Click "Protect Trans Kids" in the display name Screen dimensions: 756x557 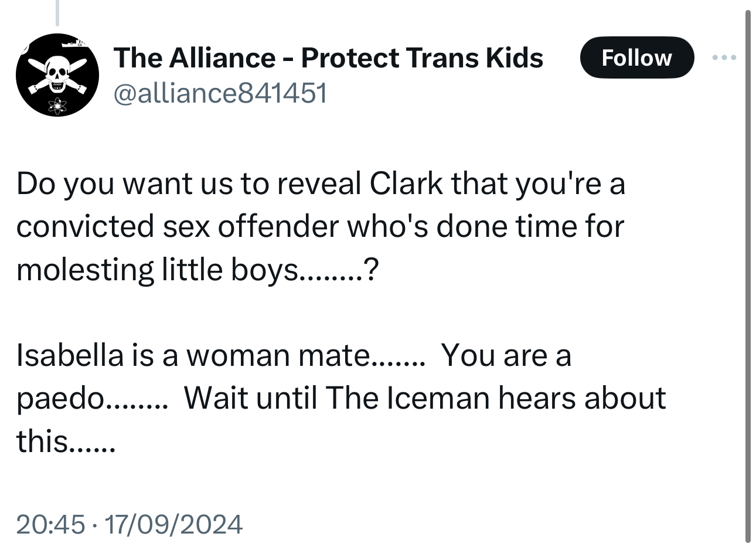[422, 57]
